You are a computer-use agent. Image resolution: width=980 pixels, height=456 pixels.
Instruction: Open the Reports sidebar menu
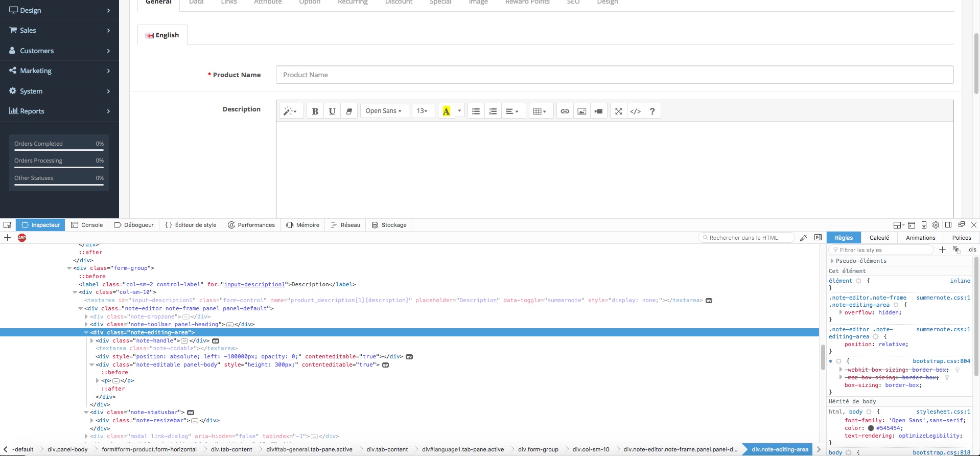[59, 111]
